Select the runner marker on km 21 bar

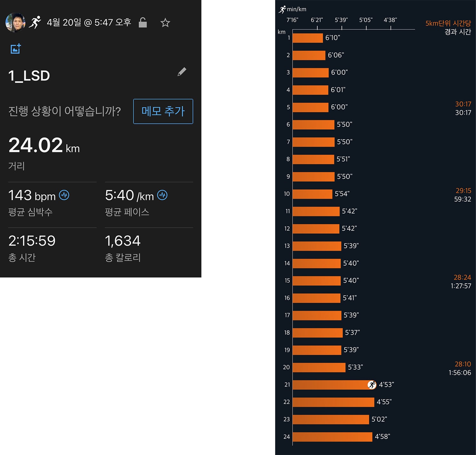click(x=372, y=385)
